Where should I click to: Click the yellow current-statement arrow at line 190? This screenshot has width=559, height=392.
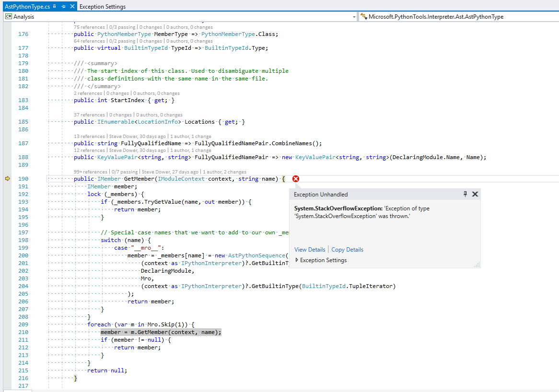point(8,179)
